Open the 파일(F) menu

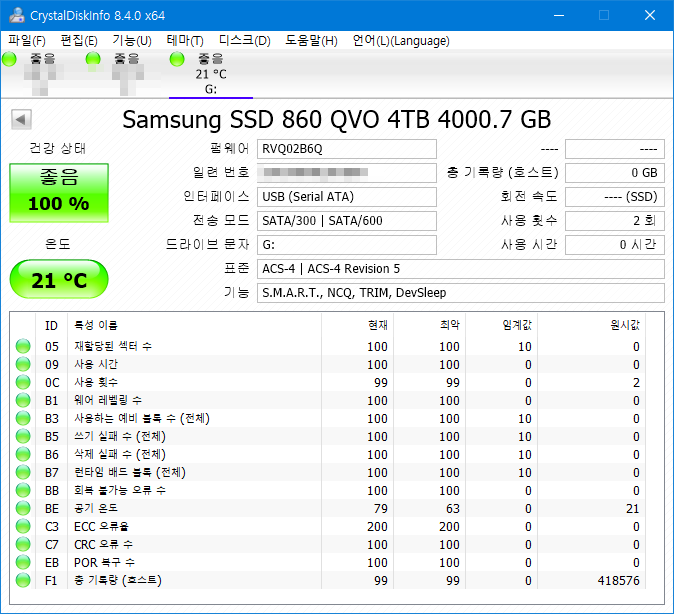pyautogui.click(x=27, y=41)
